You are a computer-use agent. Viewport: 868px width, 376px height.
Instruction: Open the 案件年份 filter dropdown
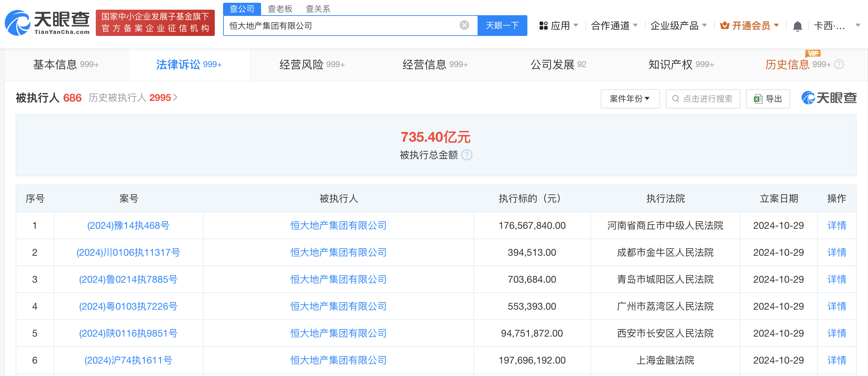click(x=630, y=98)
